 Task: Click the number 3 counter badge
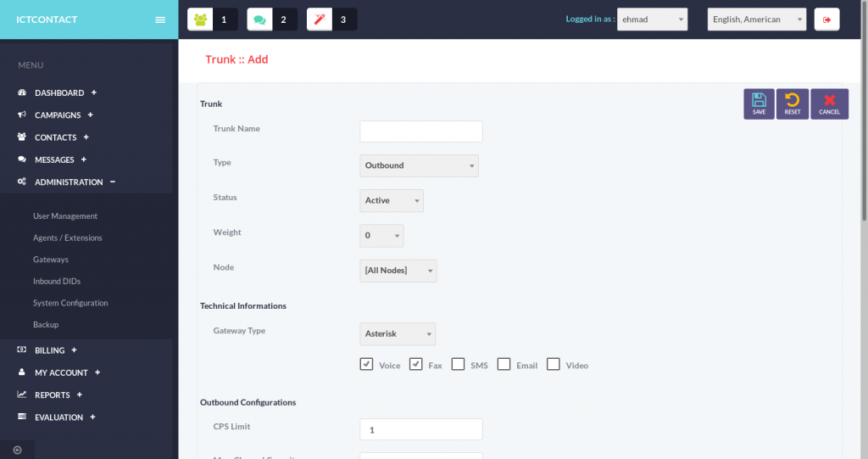click(344, 20)
